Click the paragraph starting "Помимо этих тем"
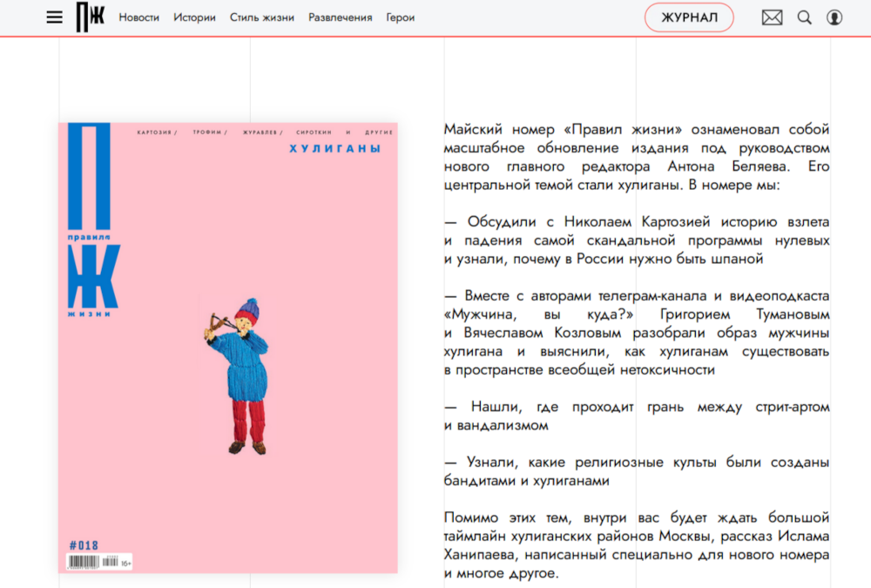Screen dimensions: 871x588 tap(637, 545)
